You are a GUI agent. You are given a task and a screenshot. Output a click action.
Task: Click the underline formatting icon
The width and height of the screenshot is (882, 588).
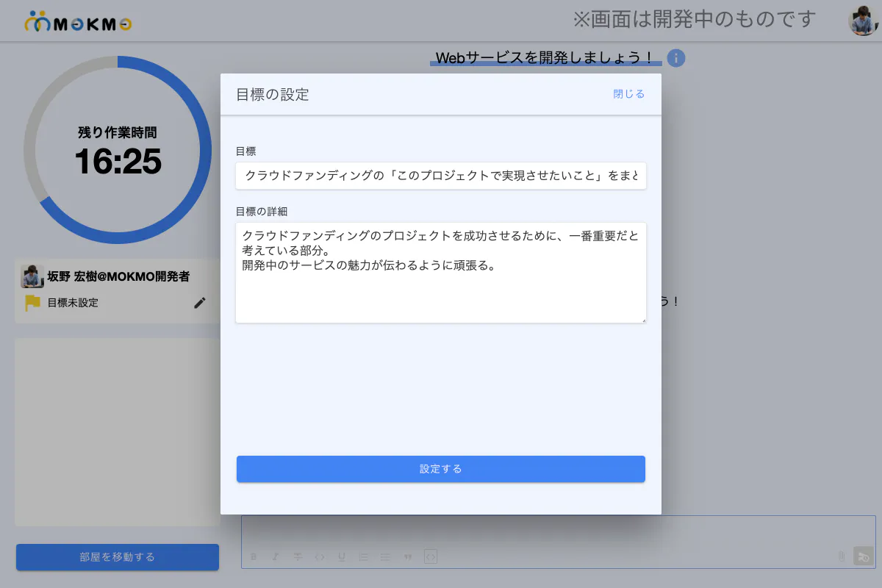[342, 556]
